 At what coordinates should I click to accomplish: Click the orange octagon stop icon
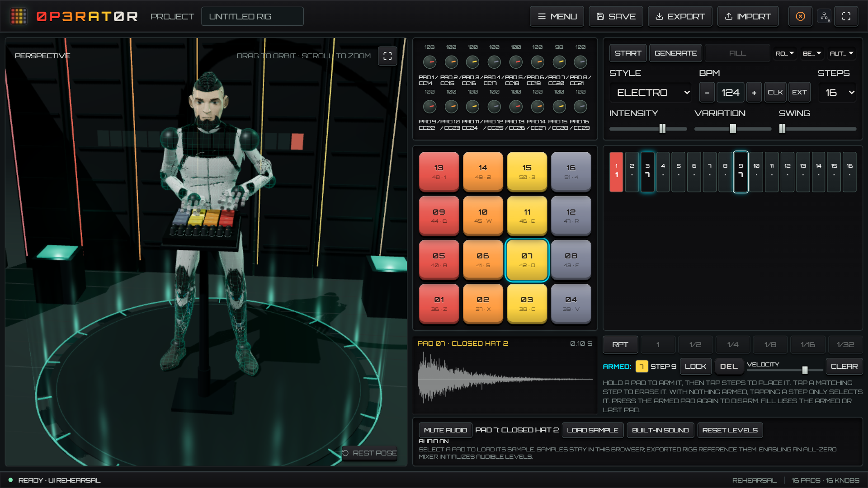point(800,16)
